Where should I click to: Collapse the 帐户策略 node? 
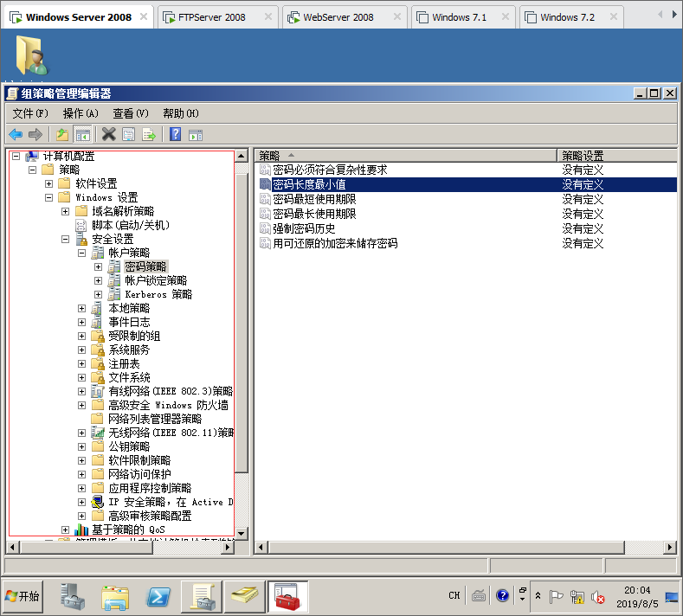point(82,253)
